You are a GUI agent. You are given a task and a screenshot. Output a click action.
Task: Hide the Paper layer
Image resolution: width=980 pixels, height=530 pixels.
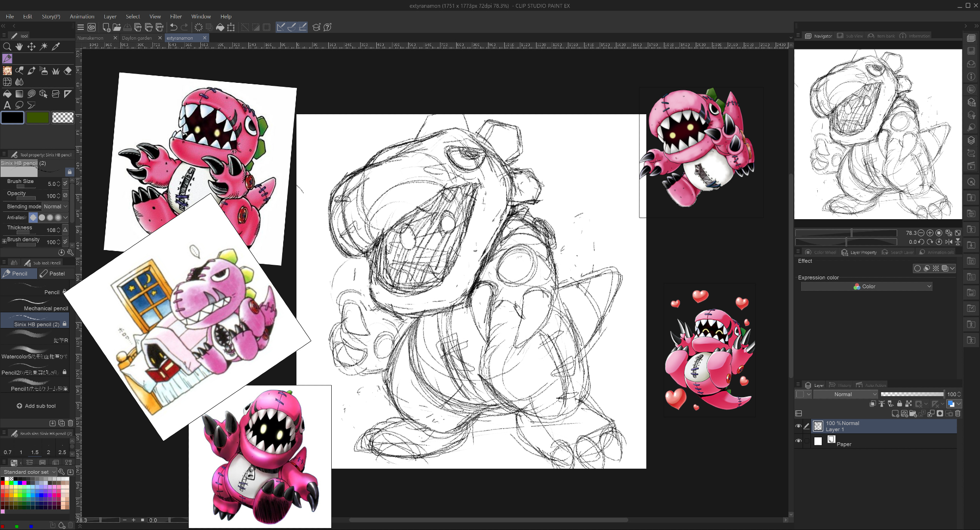click(798, 441)
